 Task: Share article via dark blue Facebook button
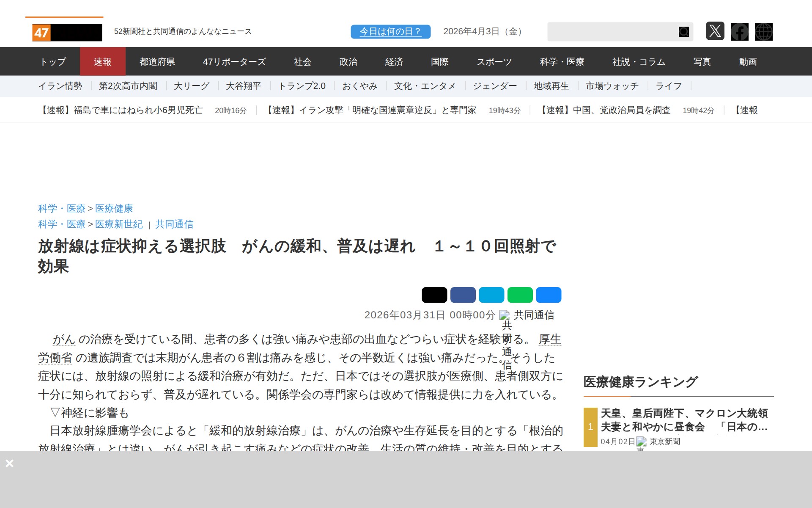[463, 295]
